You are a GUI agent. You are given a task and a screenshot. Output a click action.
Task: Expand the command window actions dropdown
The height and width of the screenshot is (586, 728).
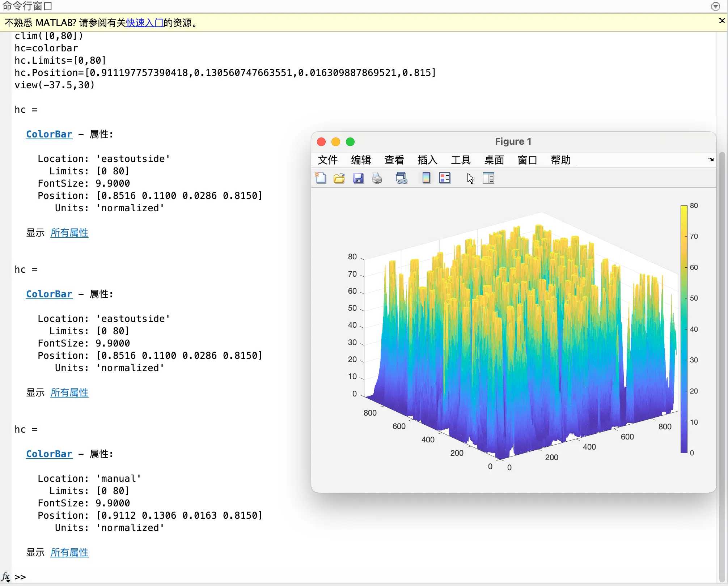tap(715, 6)
